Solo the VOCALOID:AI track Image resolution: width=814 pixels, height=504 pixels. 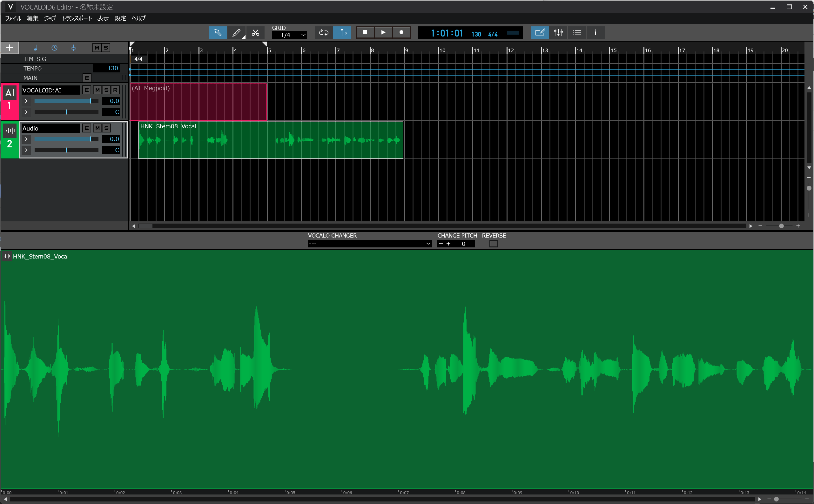(106, 90)
